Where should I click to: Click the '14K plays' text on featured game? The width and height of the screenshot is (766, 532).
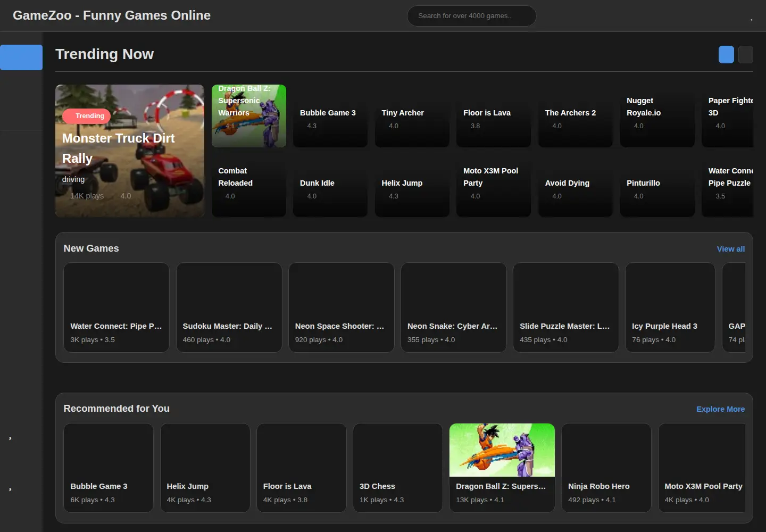[87, 196]
